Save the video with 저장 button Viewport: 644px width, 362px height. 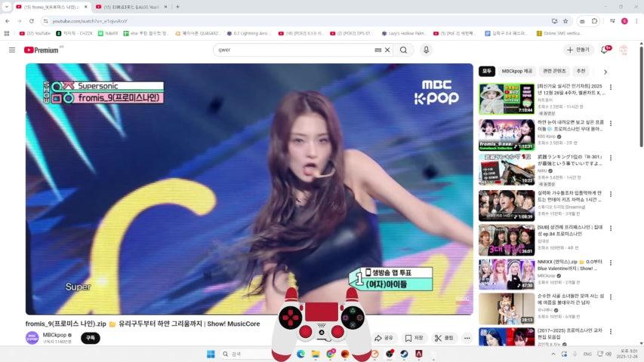(x=414, y=338)
